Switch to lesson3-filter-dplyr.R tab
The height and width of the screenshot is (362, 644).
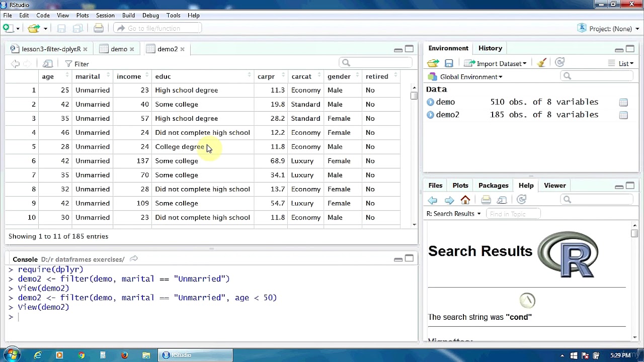click(50, 49)
